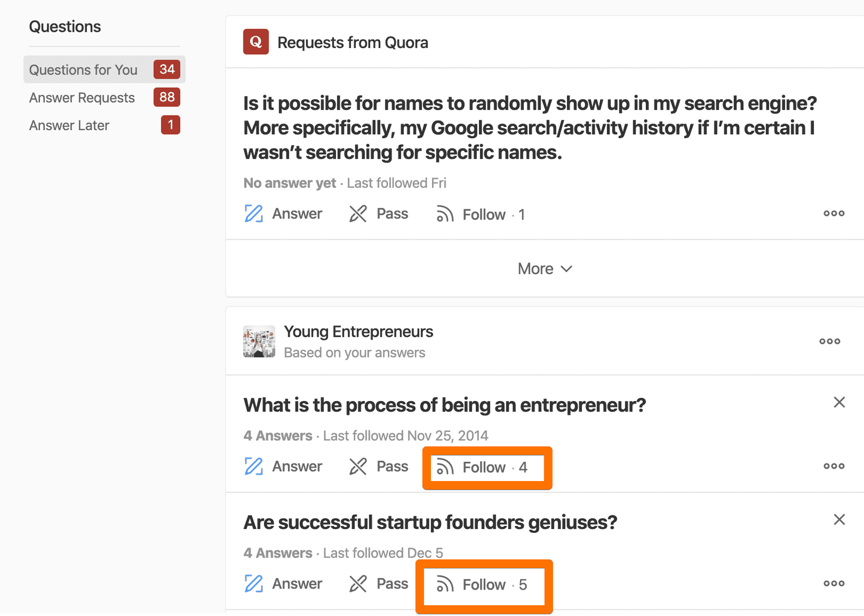Image resolution: width=864 pixels, height=616 pixels.
Task: Click Follow feed icon for entrepreneur process question
Action: tap(445, 467)
